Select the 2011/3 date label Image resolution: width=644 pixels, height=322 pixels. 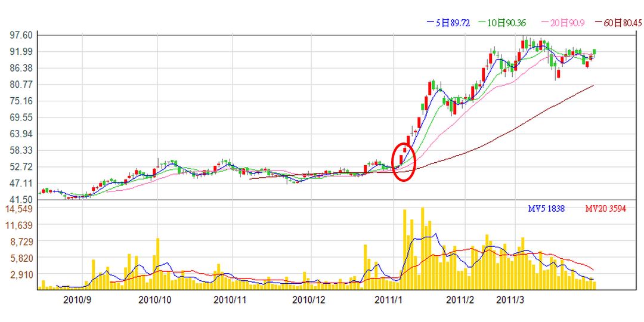(x=510, y=300)
